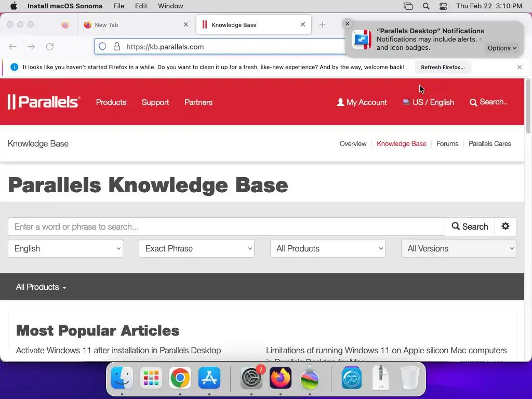532x399 pixels.
Task: Select the Knowledge Base browser tab
Action: click(254, 25)
